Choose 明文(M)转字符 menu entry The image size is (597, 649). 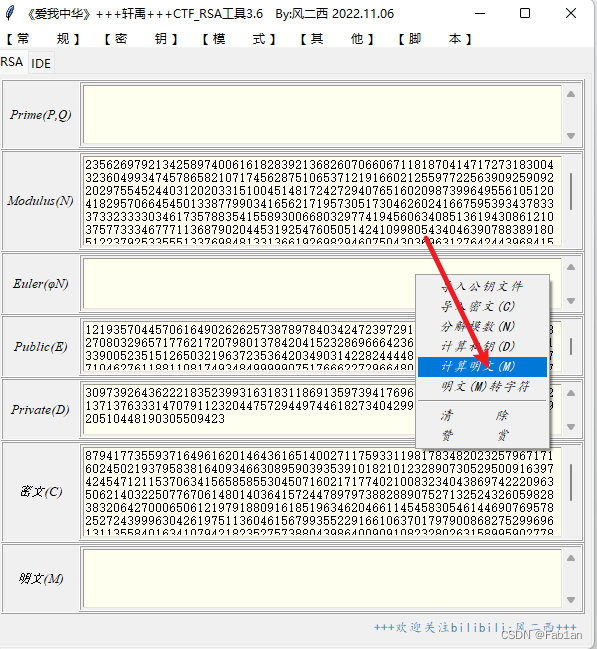(x=482, y=387)
